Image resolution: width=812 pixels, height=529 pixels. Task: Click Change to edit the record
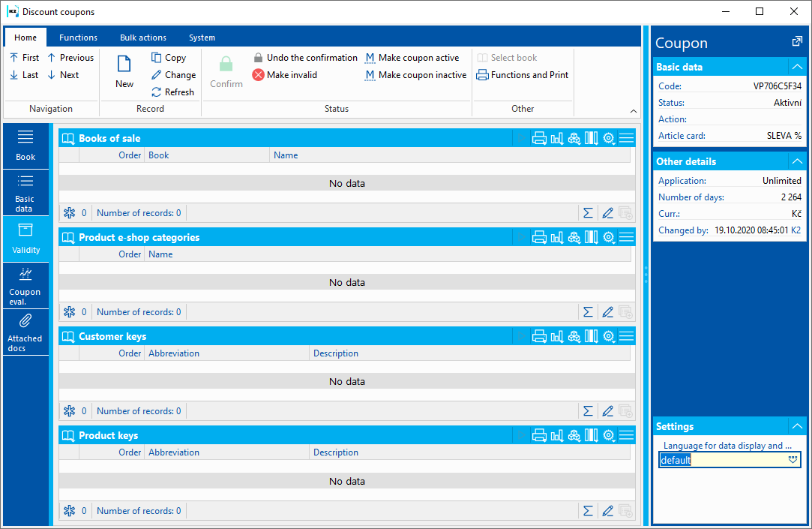point(173,74)
